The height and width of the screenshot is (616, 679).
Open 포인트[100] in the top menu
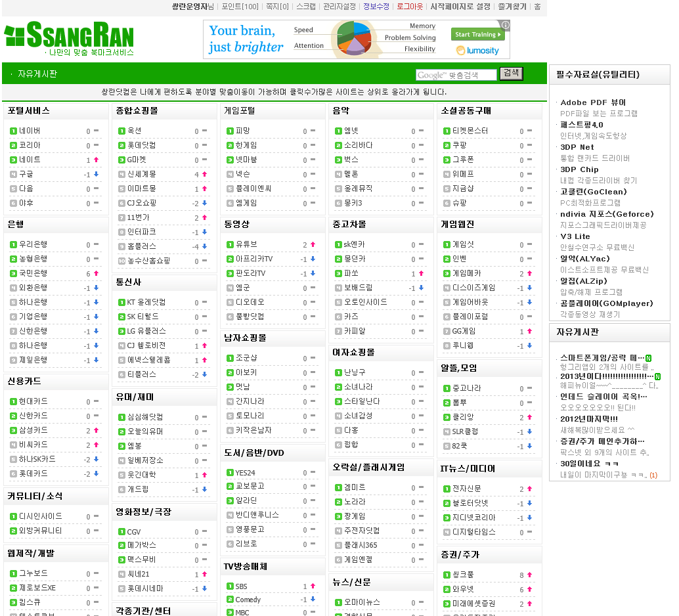tap(240, 7)
